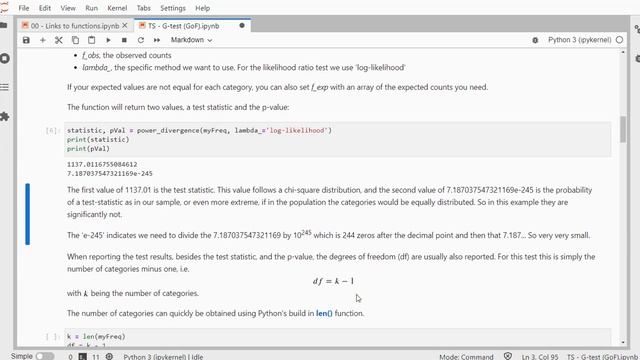
Task: Cut selected cell using scissors icon
Action: [59, 40]
